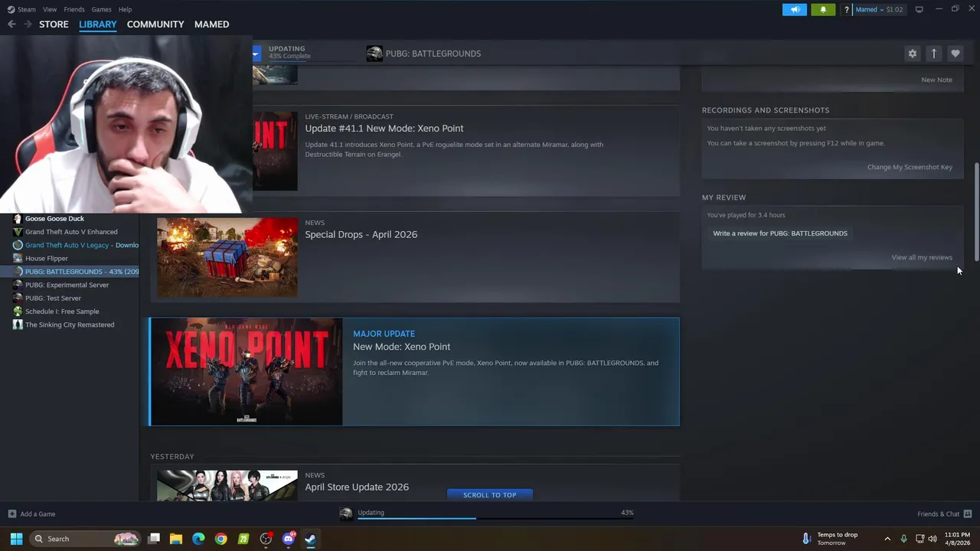Image resolution: width=980 pixels, height=551 pixels.
Task: Open April Store Update 2026 news
Action: click(x=357, y=487)
